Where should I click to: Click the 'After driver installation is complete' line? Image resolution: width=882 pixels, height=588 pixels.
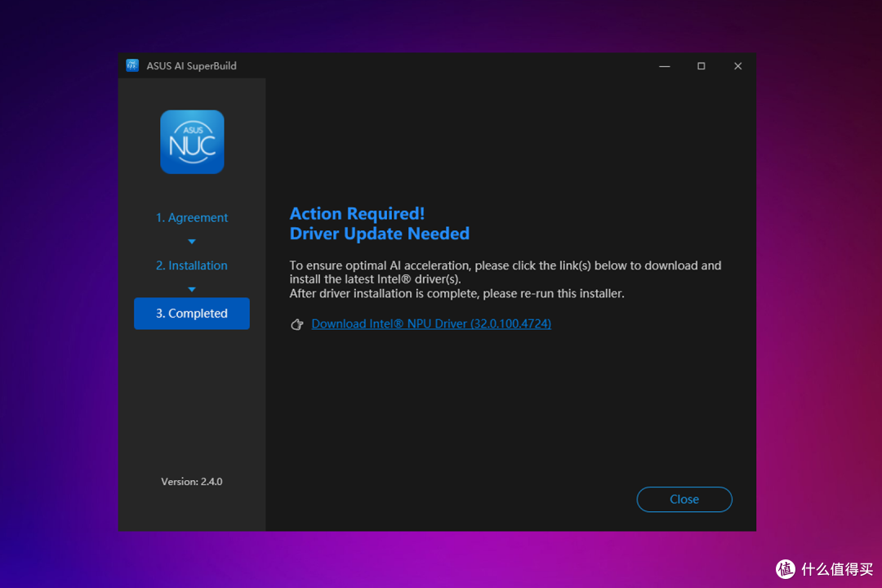457,294
